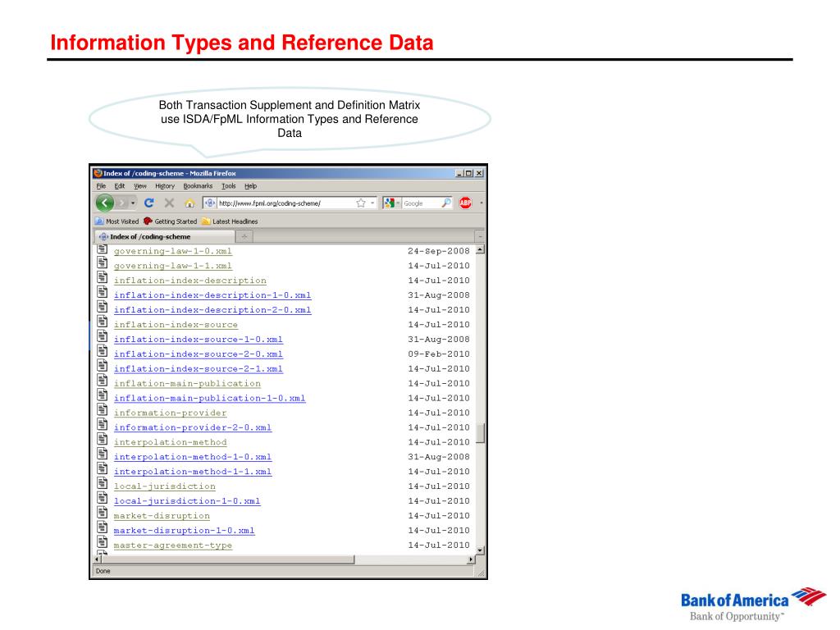840x630 pixels.
Task: Open the governing-law-1-1.xml link
Action: [173, 266]
